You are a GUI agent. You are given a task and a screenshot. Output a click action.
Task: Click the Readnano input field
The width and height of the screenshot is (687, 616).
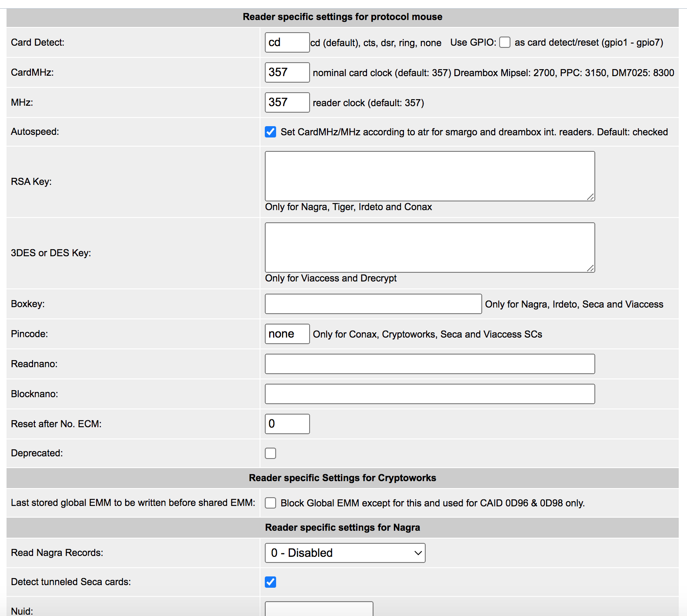(x=430, y=364)
